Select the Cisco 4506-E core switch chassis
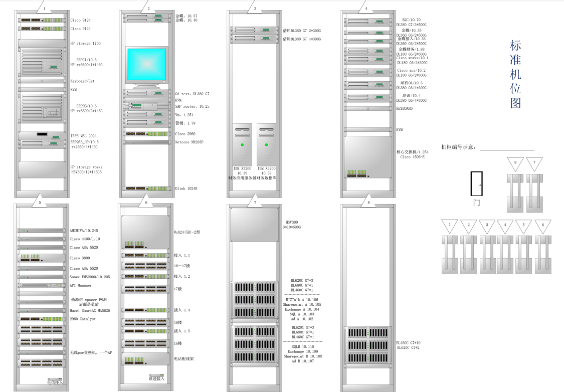Viewport: 564px width, 392px height. point(368,157)
